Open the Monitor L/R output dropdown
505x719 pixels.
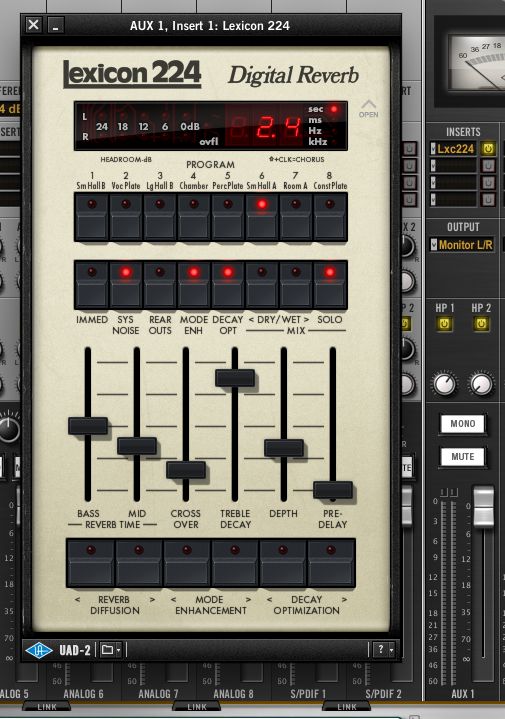(x=433, y=245)
